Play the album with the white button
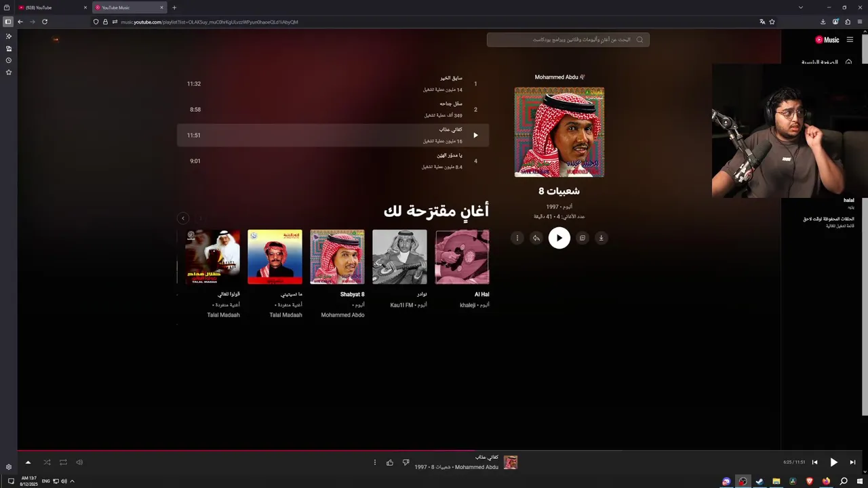 coord(559,238)
